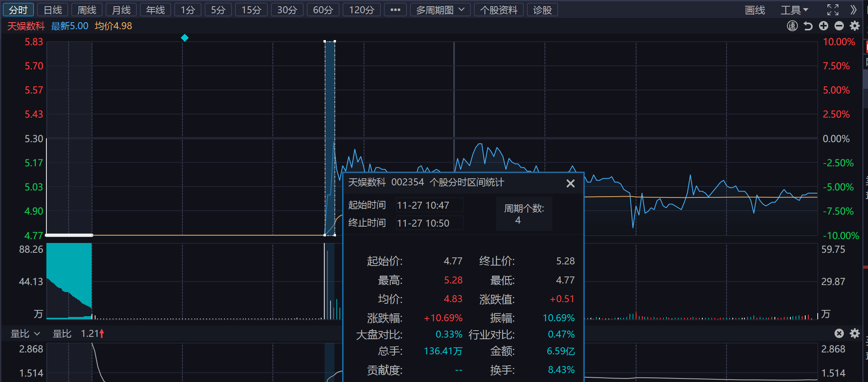The width and height of the screenshot is (868, 382).
Task: Click the 终止时间 field 11-27 10:50
Action: 430,223
